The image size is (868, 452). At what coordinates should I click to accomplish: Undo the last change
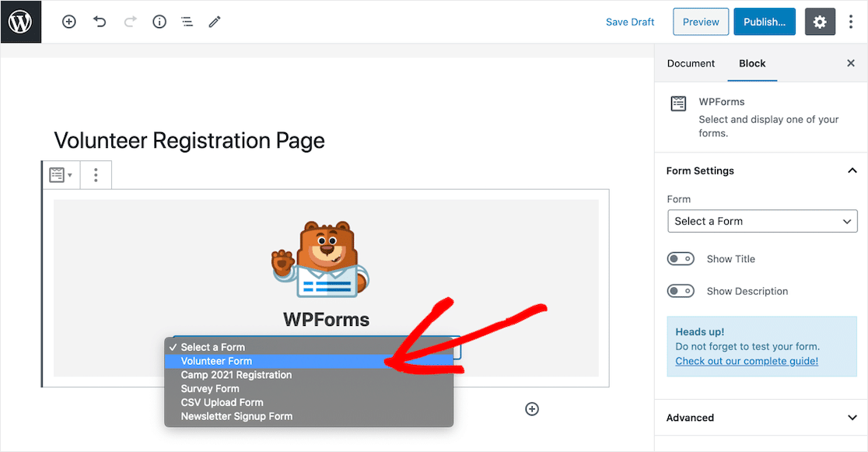[100, 22]
